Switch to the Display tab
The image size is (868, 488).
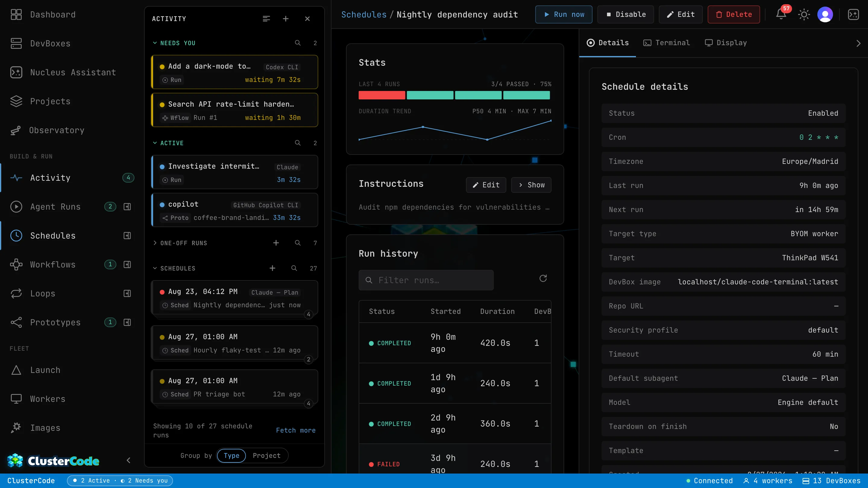[726, 43]
